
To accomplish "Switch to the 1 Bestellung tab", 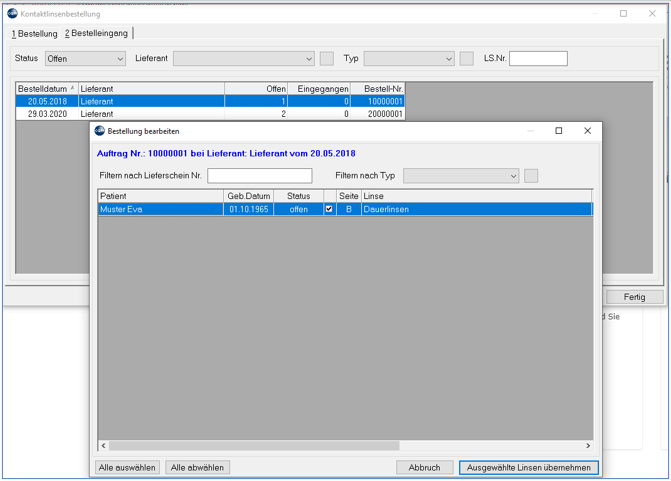I will coord(34,33).
